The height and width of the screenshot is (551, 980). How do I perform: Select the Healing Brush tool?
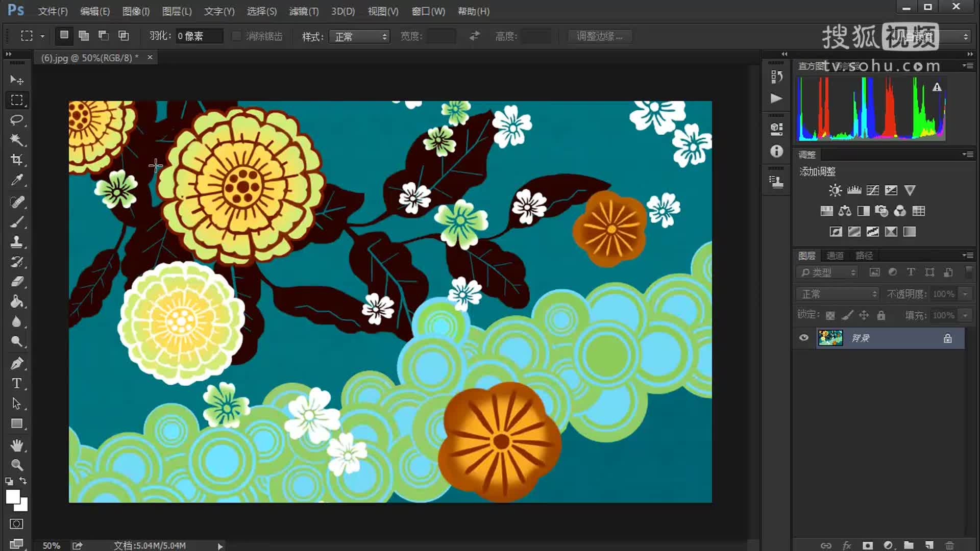17,203
